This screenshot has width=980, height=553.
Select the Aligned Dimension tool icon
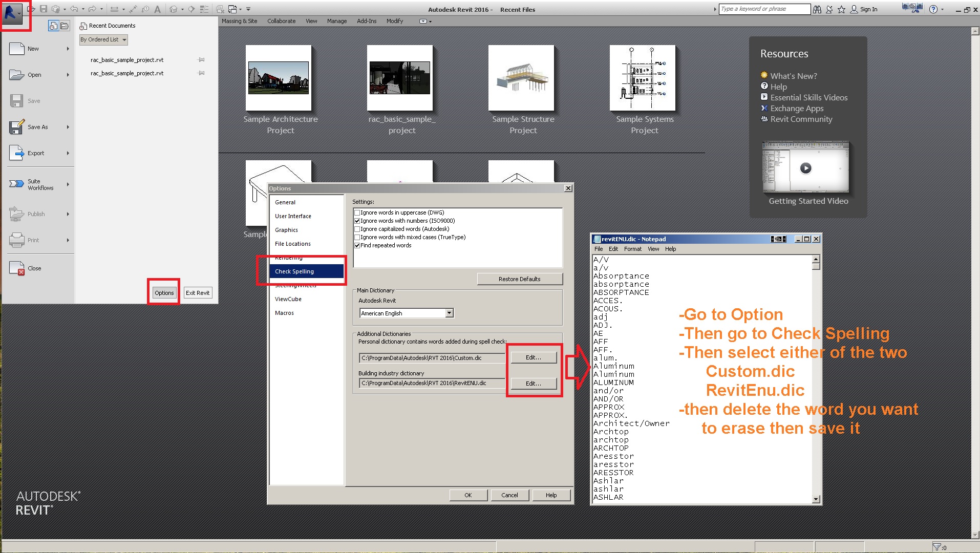[x=133, y=9]
